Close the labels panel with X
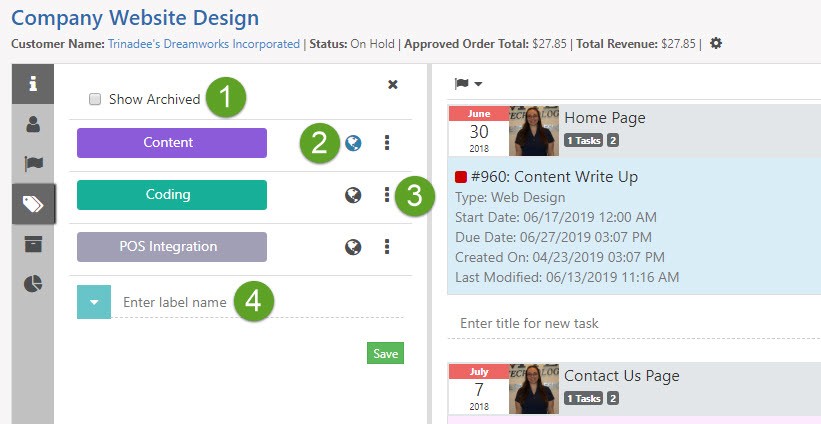 393,85
